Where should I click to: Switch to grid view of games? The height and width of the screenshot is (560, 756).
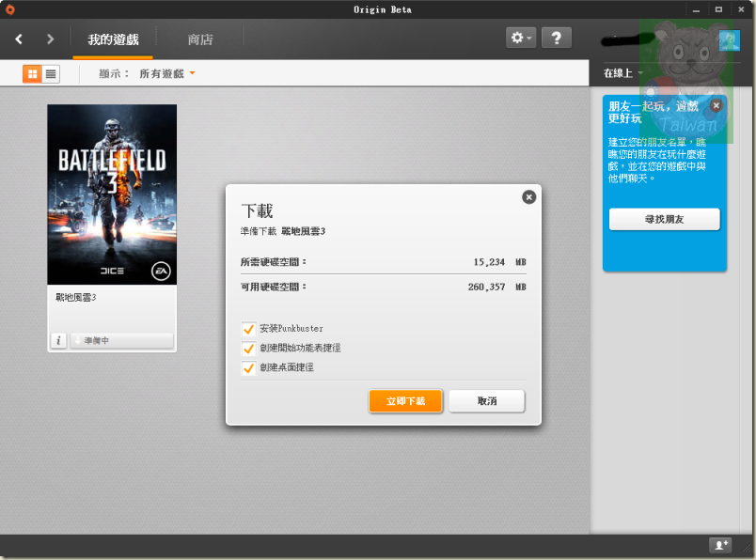32,73
